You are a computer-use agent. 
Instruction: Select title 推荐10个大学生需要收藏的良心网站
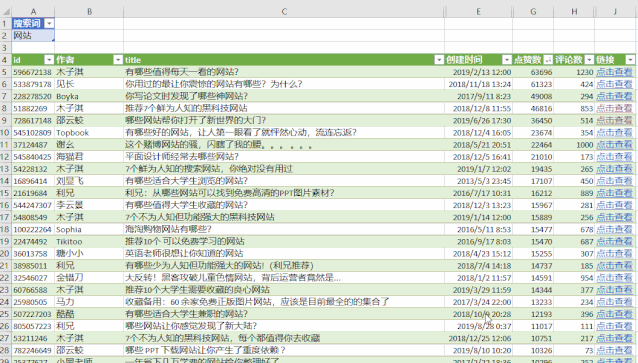pos(284,290)
